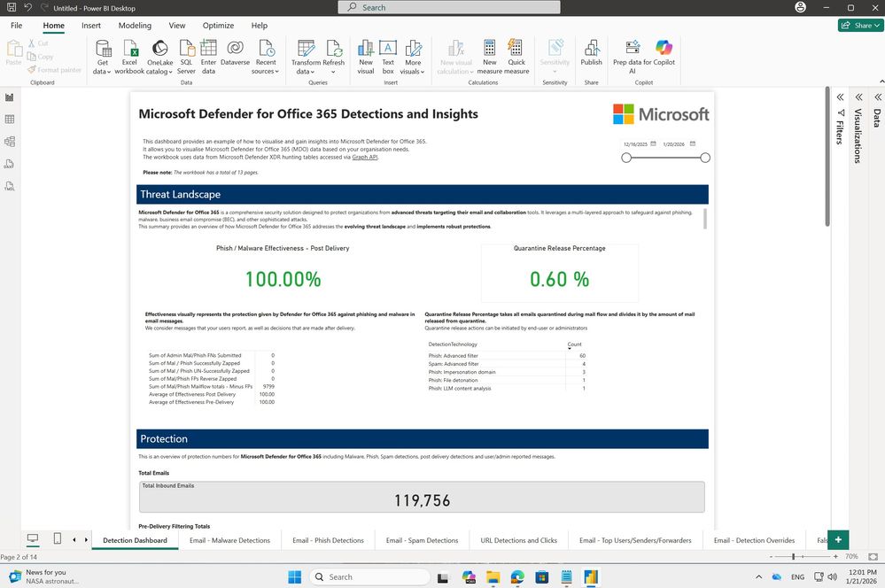Open calendar picker for the start date

point(655,143)
